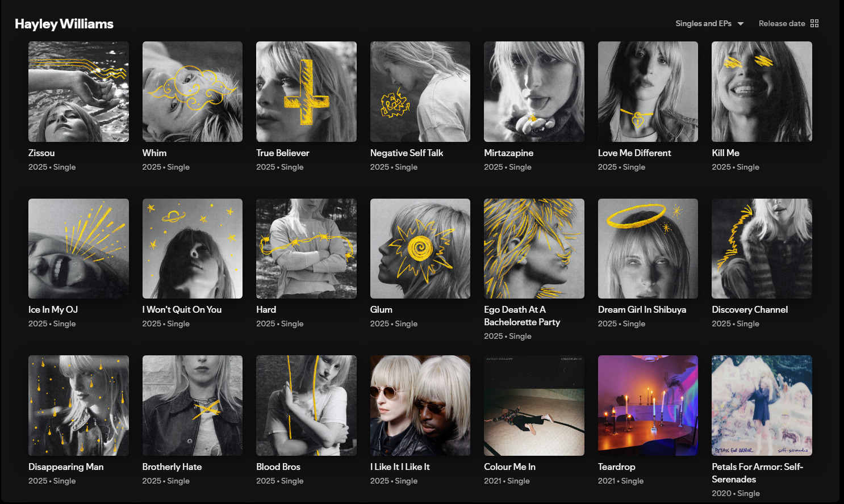
Task: Click the Blood Bros title link
Action: [278, 467]
